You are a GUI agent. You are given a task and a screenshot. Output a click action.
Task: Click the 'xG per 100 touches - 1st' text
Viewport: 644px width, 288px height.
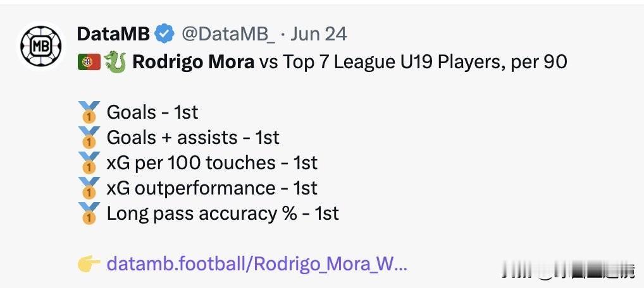[x=212, y=163]
